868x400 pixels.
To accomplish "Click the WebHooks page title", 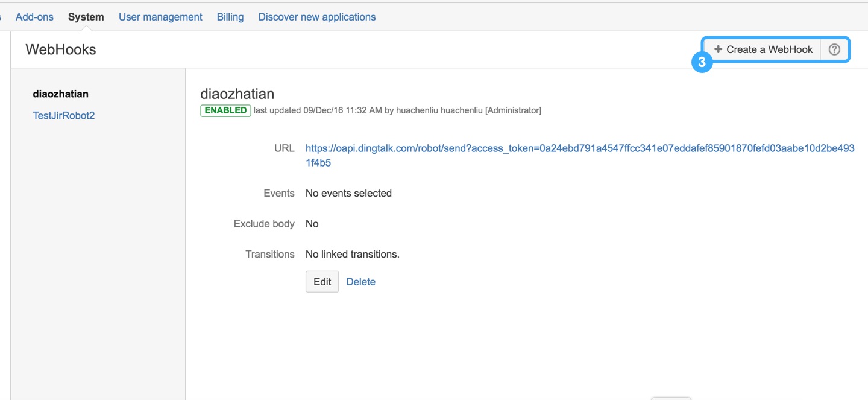I will [x=61, y=49].
